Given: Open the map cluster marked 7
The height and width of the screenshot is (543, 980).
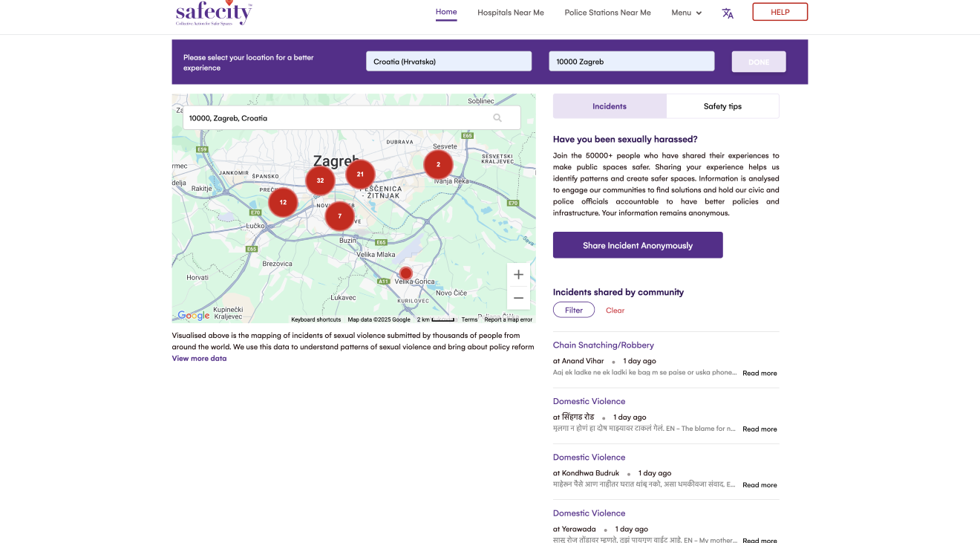Looking at the screenshot, I should click(x=339, y=216).
